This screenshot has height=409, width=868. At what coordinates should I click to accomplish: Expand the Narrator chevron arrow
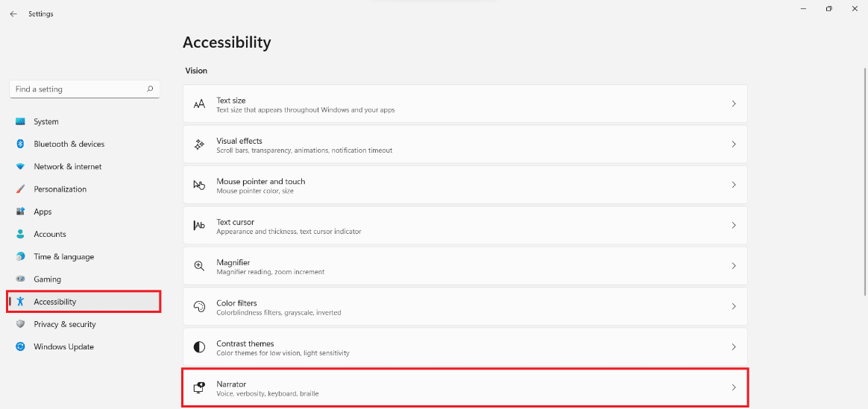[x=734, y=387]
